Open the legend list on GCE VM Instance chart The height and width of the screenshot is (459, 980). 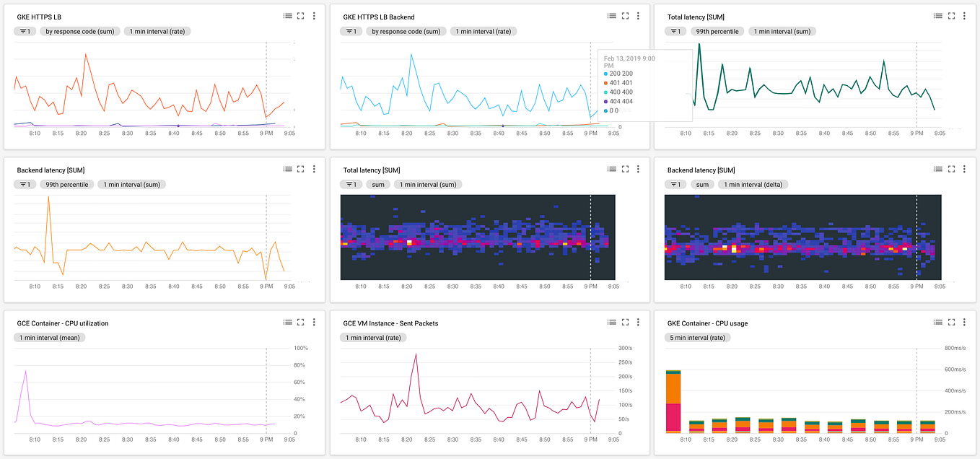click(613, 322)
